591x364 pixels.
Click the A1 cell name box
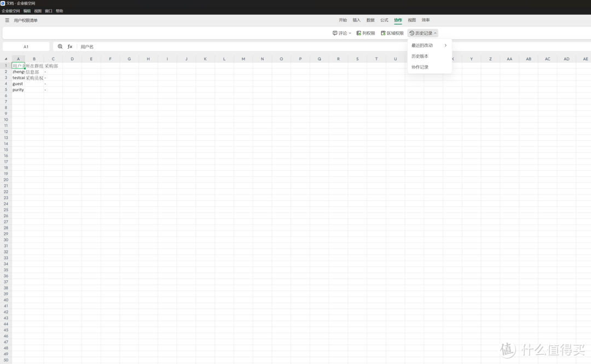[26, 47]
